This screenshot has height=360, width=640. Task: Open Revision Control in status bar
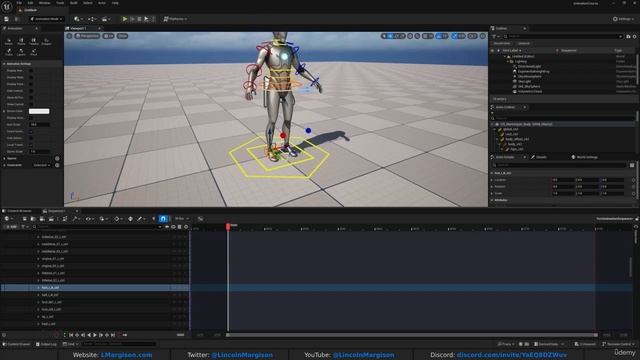619,344
